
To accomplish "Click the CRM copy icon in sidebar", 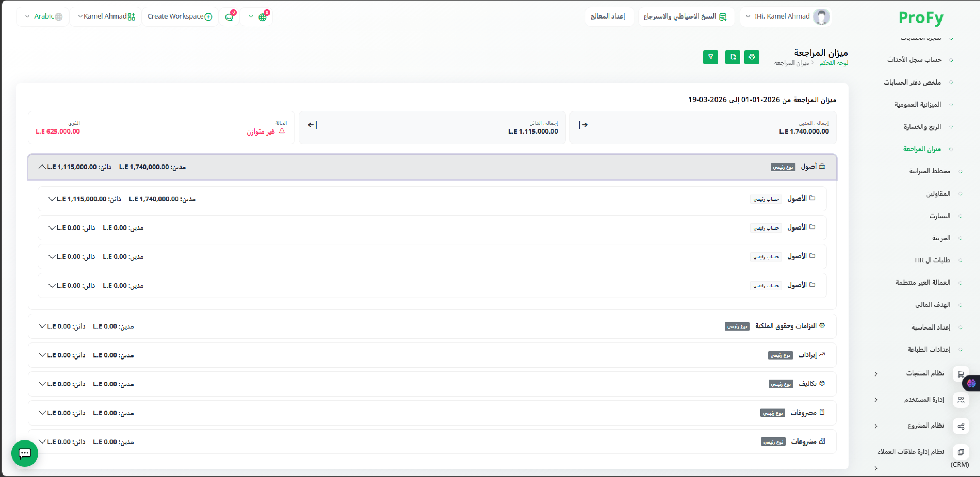I will click(961, 452).
